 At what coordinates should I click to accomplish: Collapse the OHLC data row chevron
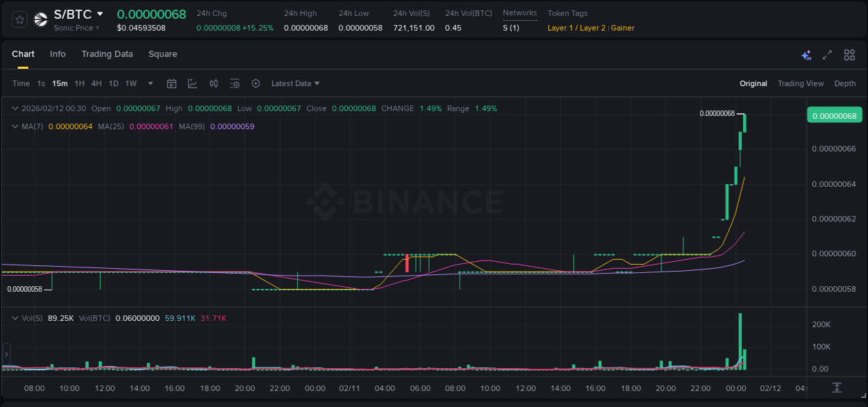coord(15,108)
